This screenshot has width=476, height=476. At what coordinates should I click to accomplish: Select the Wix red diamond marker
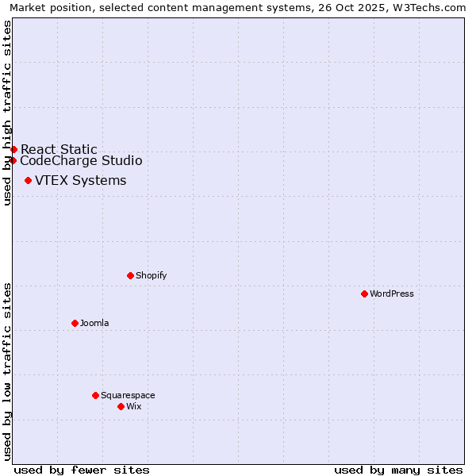pos(121,406)
